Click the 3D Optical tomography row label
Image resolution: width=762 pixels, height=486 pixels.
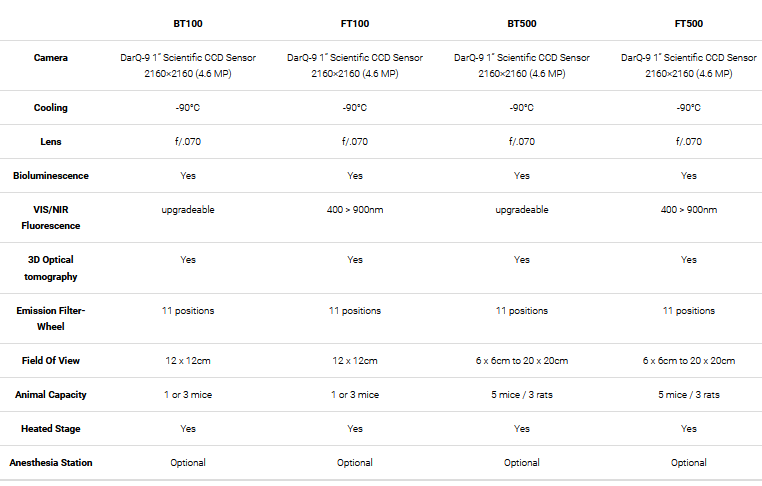(51, 268)
